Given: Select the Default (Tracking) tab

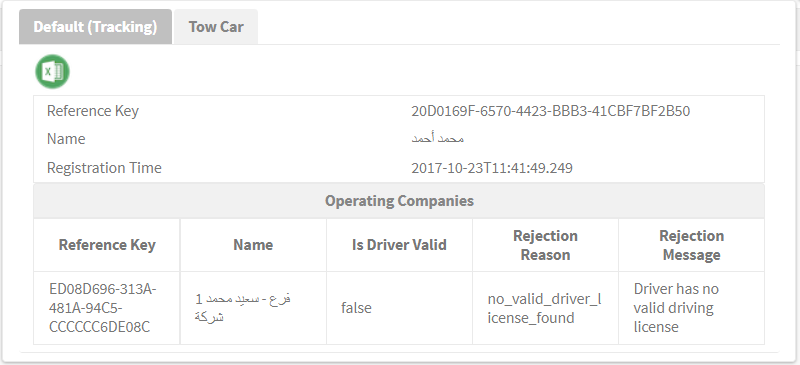Looking at the screenshot, I should pos(95,27).
